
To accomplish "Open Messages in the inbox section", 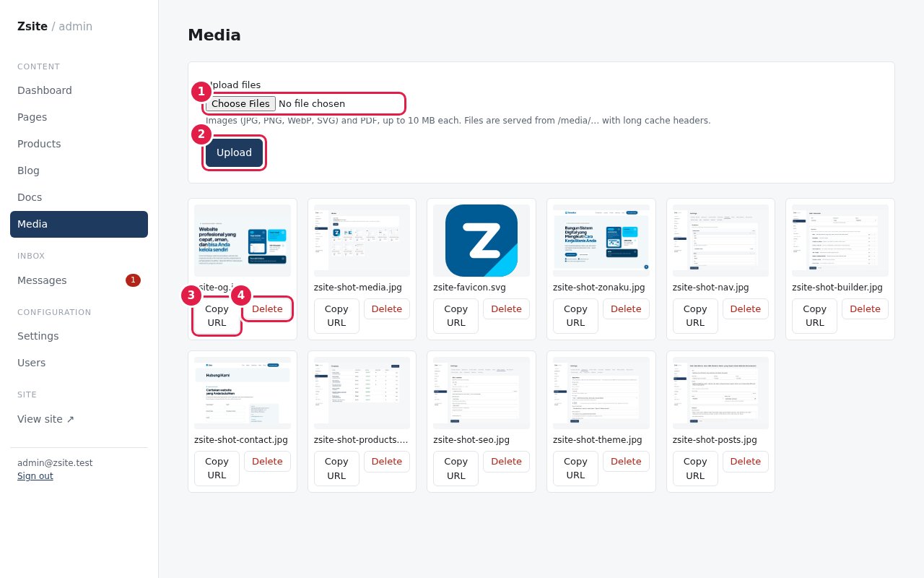I will click(x=79, y=280).
